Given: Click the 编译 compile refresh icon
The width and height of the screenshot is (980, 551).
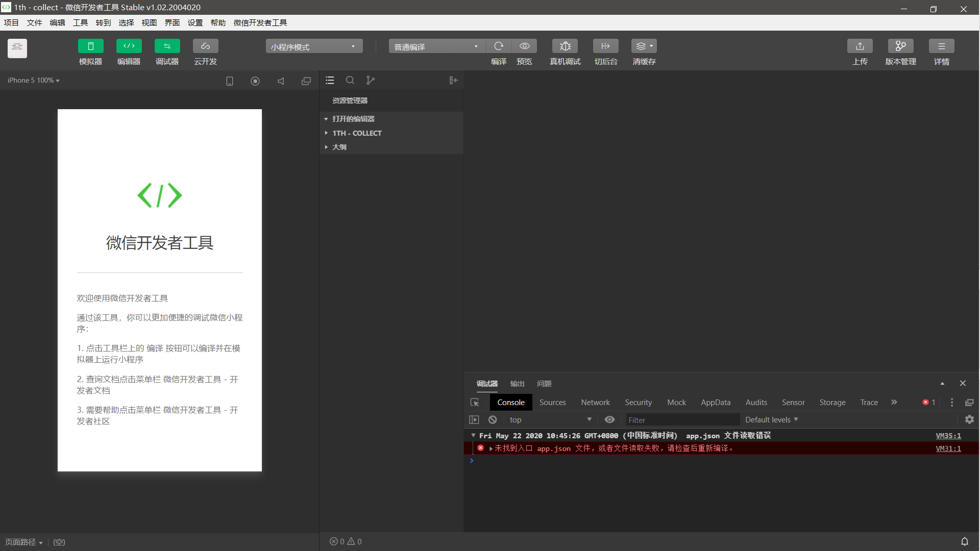Looking at the screenshot, I should 499,46.
